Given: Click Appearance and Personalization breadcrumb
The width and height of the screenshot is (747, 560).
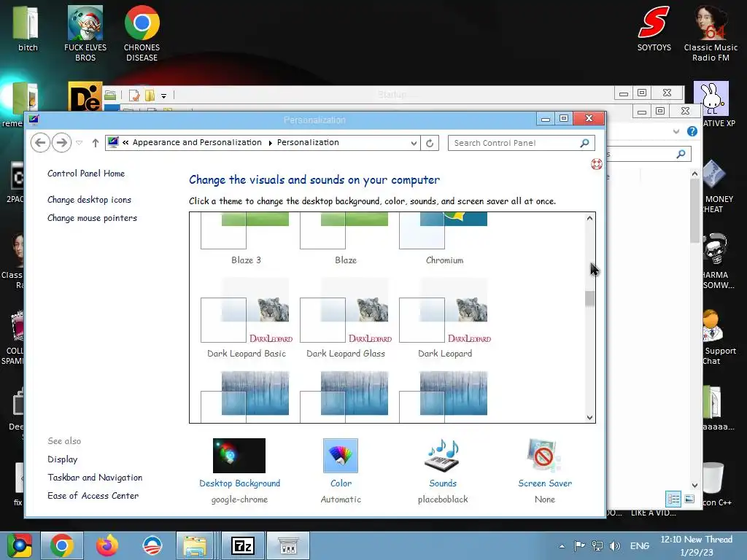Looking at the screenshot, I should [197, 142].
